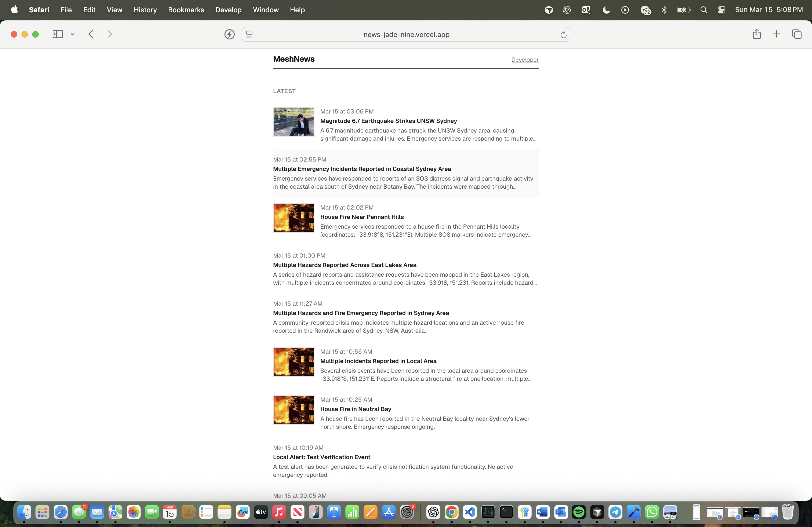Click the Developer link
This screenshot has height=527, width=812.
click(x=525, y=60)
